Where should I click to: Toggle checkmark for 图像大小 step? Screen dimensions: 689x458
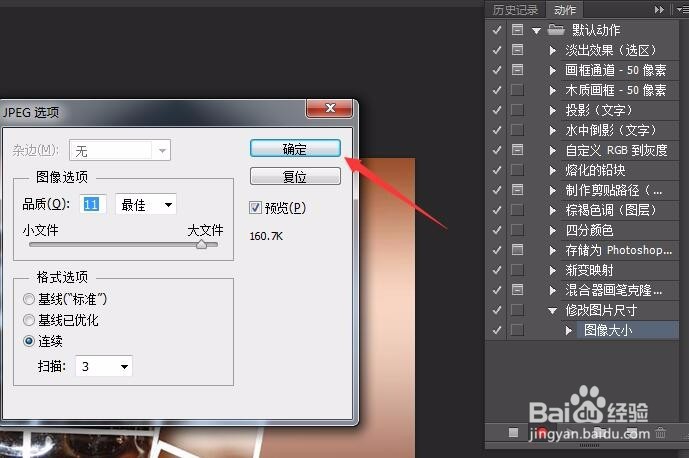coord(497,330)
